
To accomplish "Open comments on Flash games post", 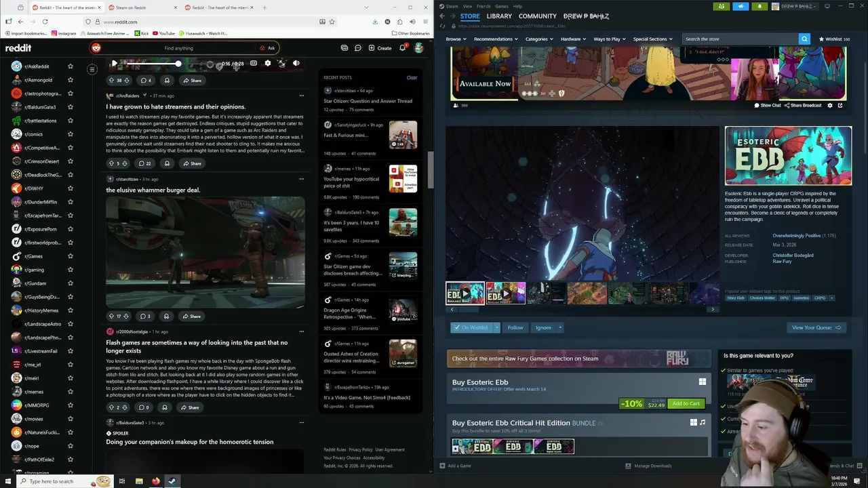I will tap(143, 407).
